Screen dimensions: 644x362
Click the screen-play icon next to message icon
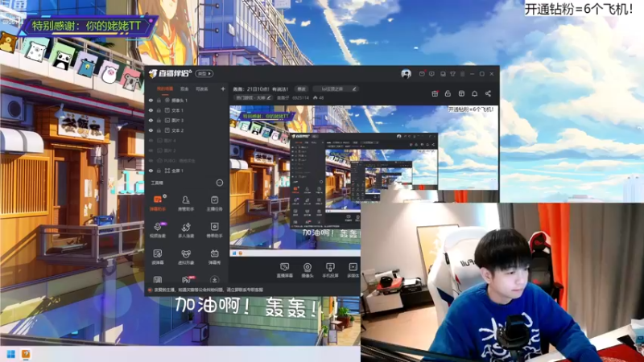click(x=431, y=74)
